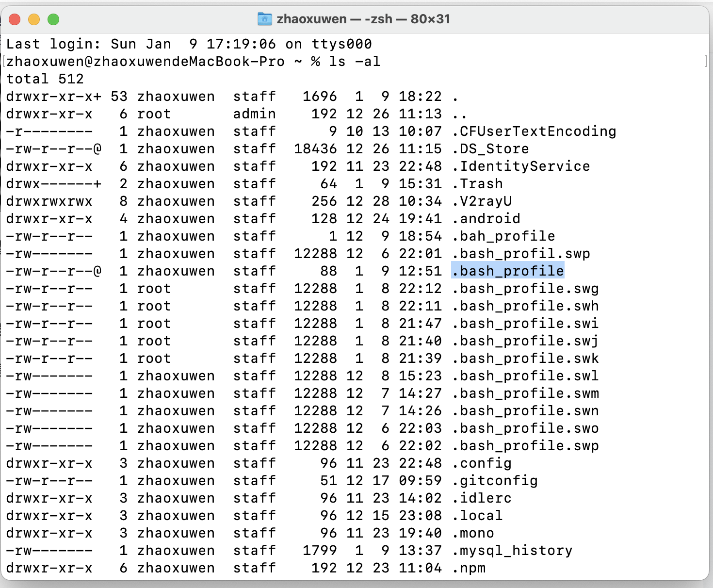
Task: Click permissions -r-------- on .CFUserTextEncoding row
Action: pyautogui.click(x=49, y=131)
